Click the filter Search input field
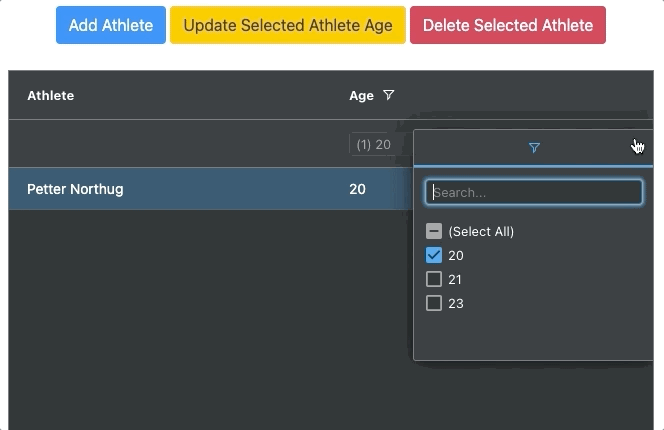 pos(534,192)
